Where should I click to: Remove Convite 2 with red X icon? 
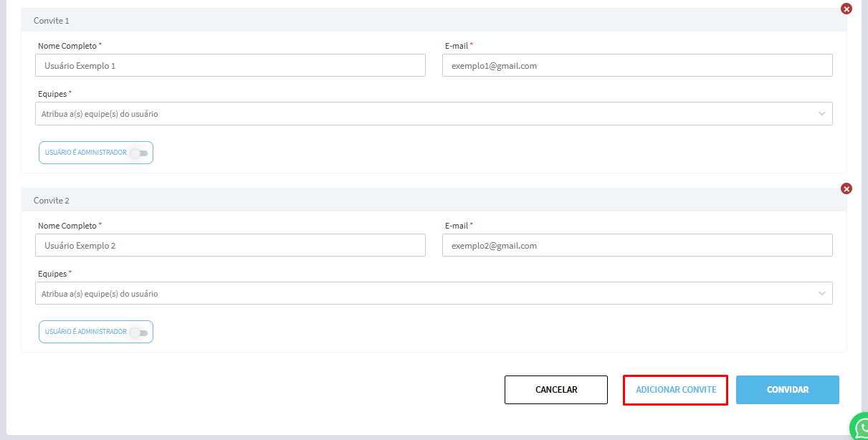pyautogui.click(x=846, y=189)
